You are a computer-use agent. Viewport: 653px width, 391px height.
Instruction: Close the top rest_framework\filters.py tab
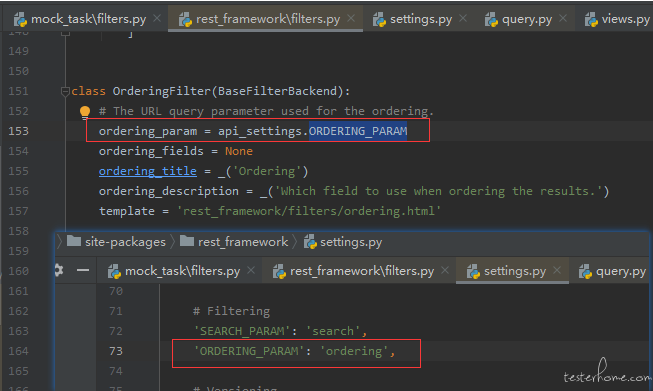(x=351, y=18)
